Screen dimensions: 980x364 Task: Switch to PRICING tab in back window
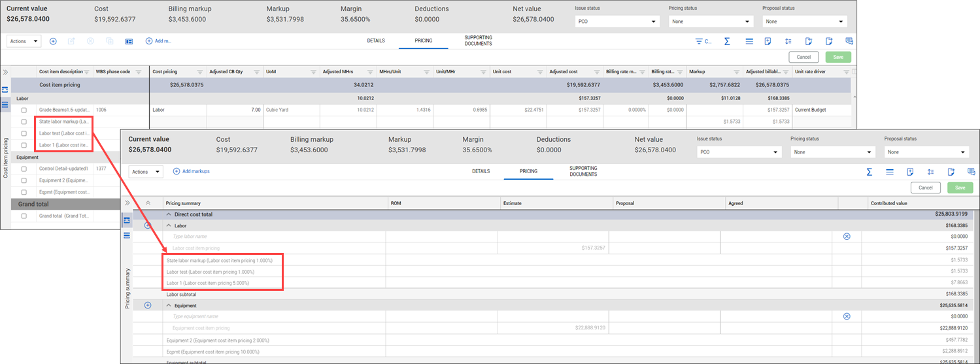[x=424, y=41]
